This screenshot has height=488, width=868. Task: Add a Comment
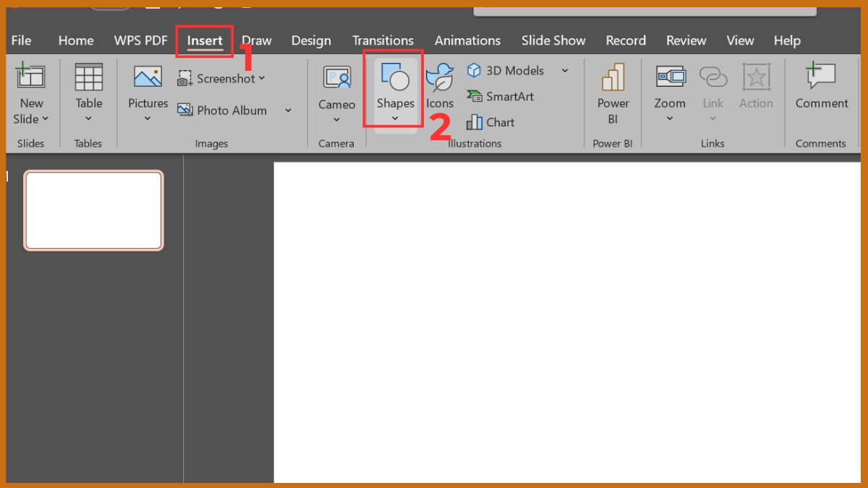[x=821, y=78]
